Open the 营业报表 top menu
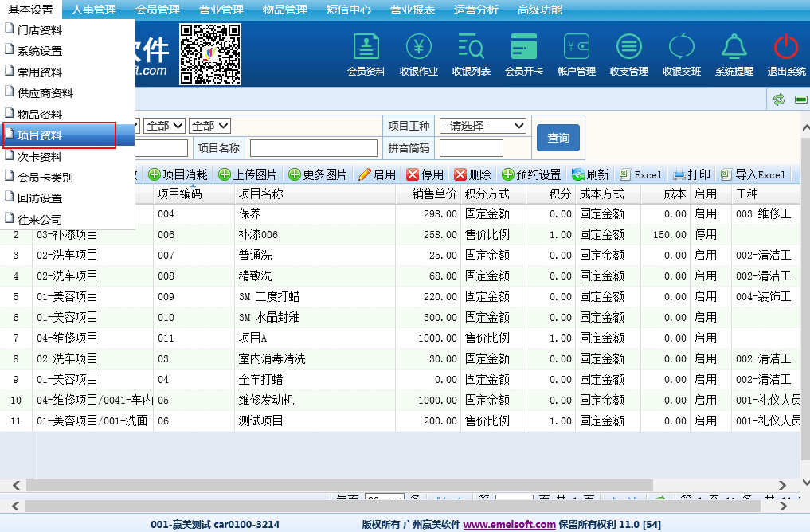Image resolution: width=810 pixels, height=532 pixels. pos(413,10)
